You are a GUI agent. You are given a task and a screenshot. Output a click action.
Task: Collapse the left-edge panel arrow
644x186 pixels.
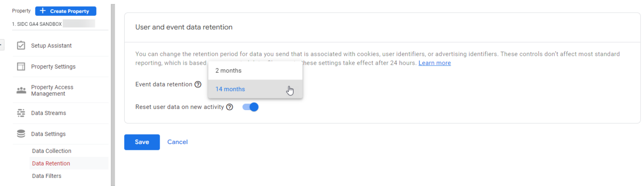(x=1, y=44)
